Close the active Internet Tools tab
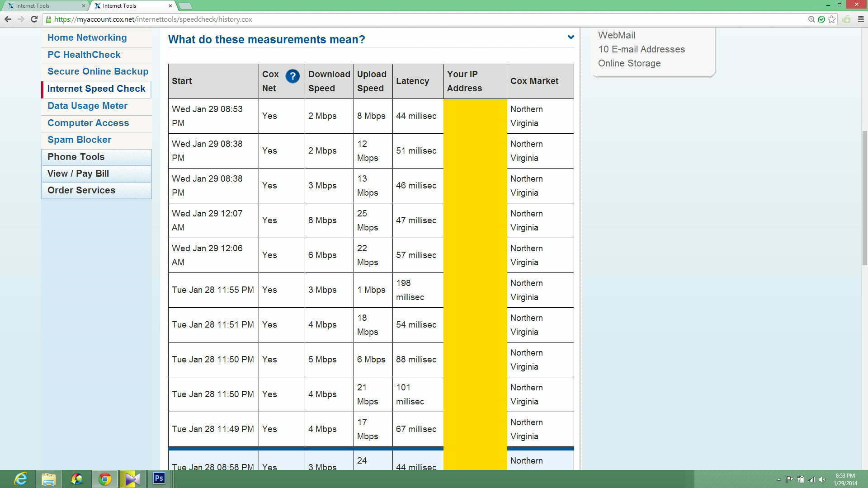This screenshot has width=868, height=488. coord(170,6)
